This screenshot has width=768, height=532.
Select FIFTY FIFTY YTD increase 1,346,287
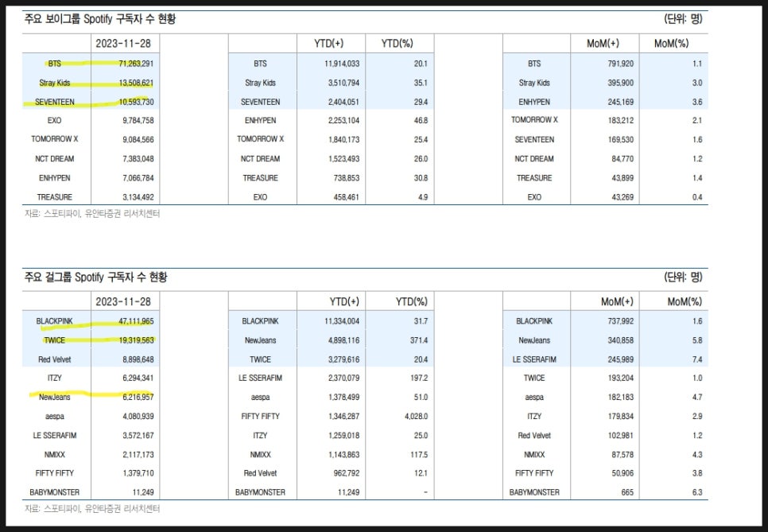[x=343, y=417]
